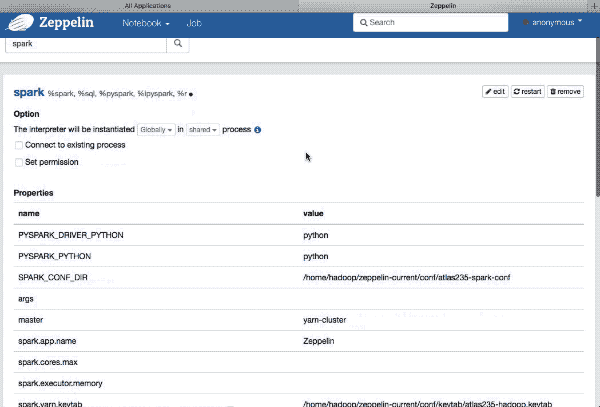Screen dimensions: 600x407
Task: Click the spark.app.name property
Action: tap(47, 341)
